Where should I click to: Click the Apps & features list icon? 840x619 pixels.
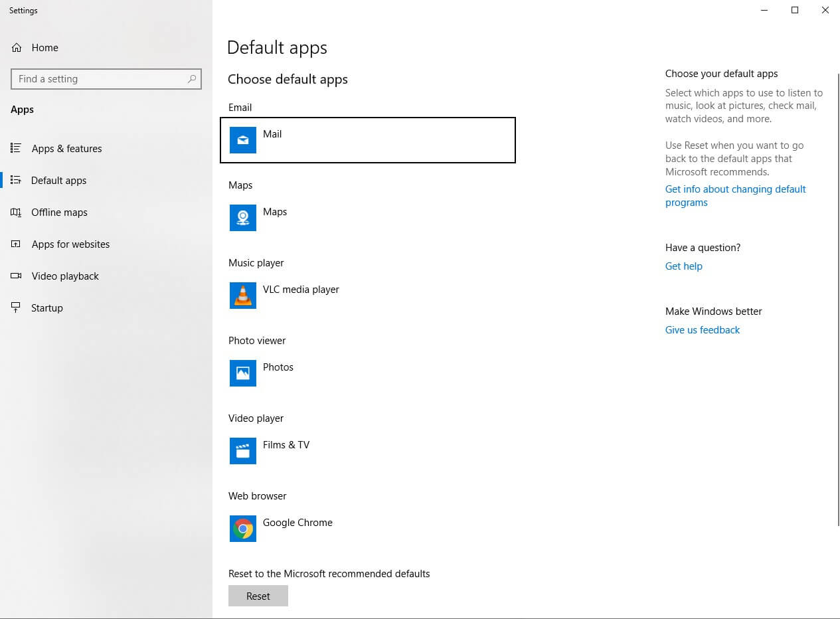coord(16,148)
